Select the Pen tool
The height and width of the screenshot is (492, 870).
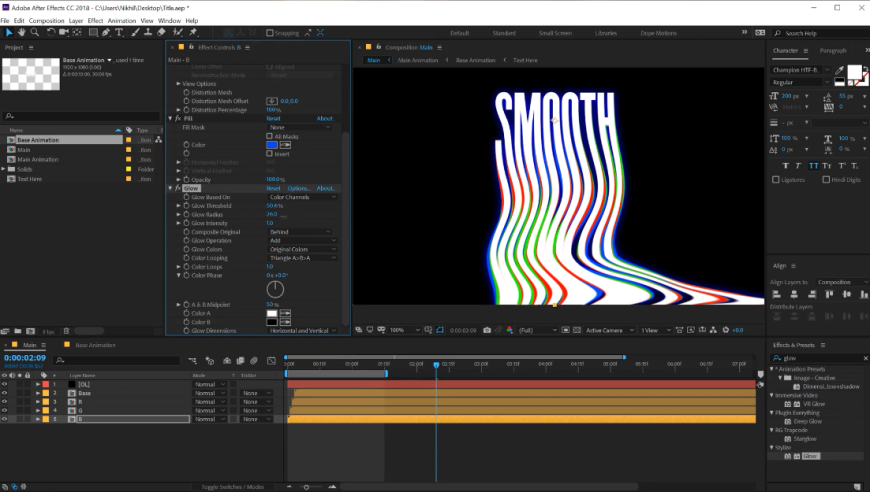(106, 32)
